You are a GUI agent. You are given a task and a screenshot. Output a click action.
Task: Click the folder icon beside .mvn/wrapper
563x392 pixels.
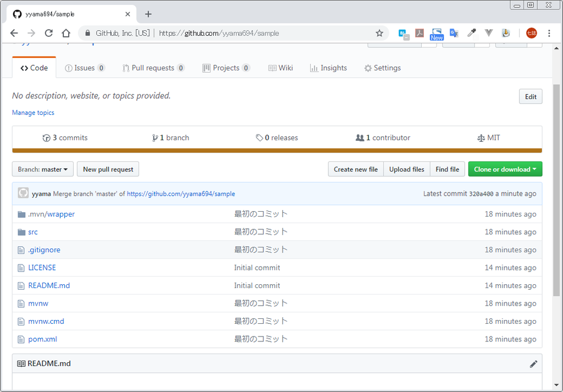click(21, 214)
